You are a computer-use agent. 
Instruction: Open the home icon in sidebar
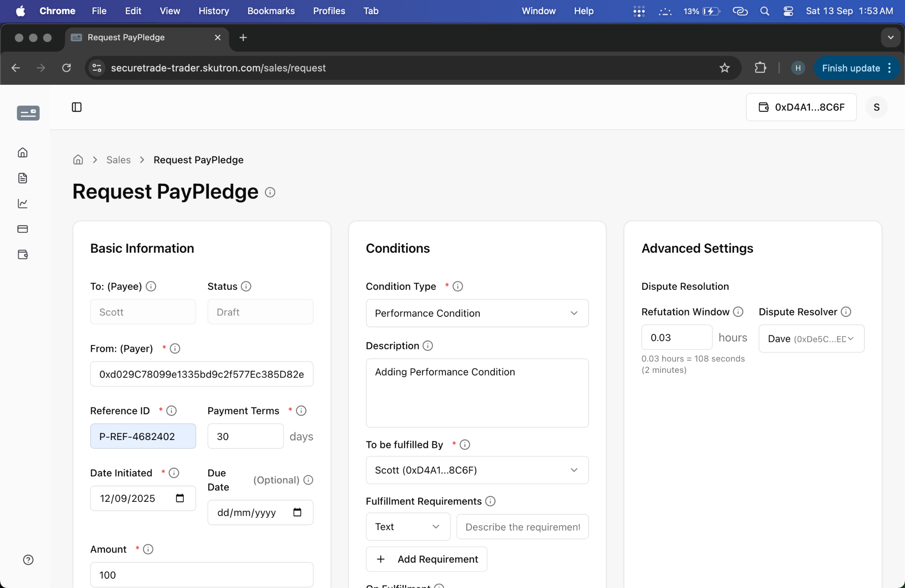(23, 152)
